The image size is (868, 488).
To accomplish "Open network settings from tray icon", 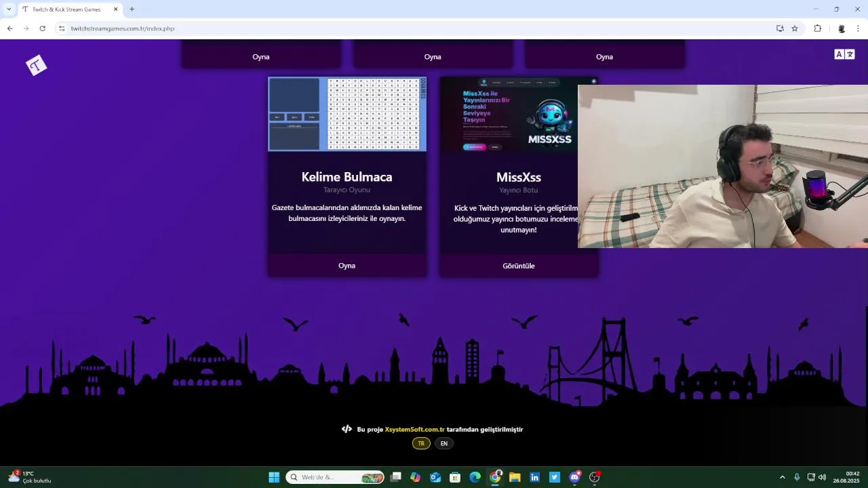I will pyautogui.click(x=811, y=477).
